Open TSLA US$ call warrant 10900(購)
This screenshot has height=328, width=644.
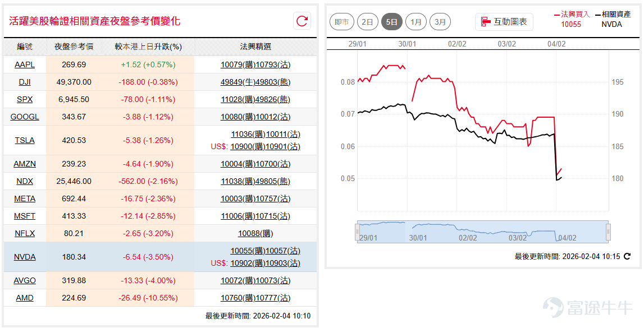click(x=248, y=146)
